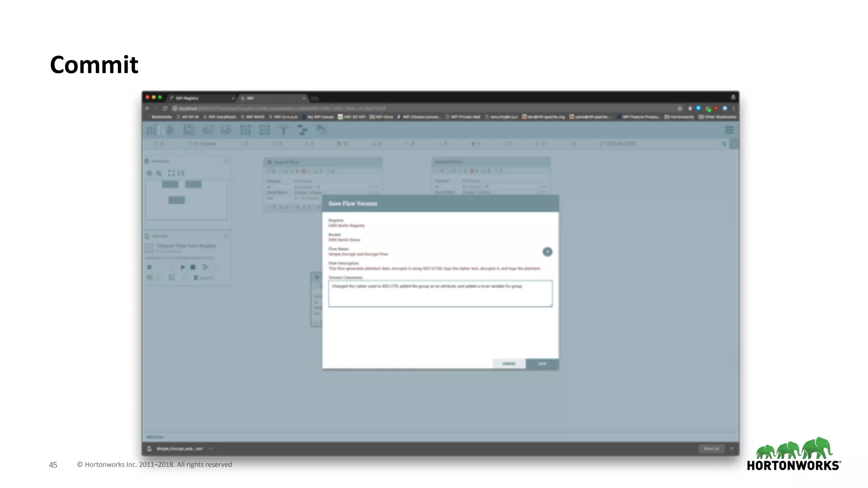The width and height of the screenshot is (868, 488).
Task: Click the Remote Process Group icon
Action: tap(264, 130)
